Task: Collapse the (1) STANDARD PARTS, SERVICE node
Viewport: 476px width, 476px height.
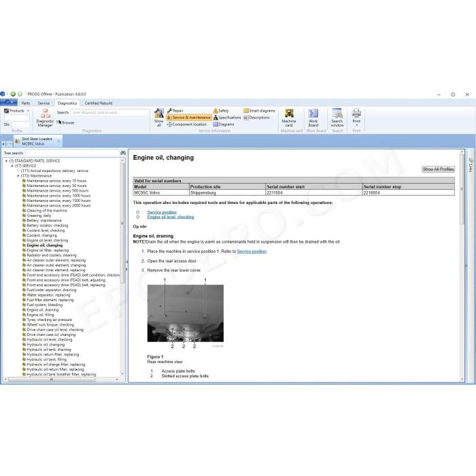Action: coord(6,161)
